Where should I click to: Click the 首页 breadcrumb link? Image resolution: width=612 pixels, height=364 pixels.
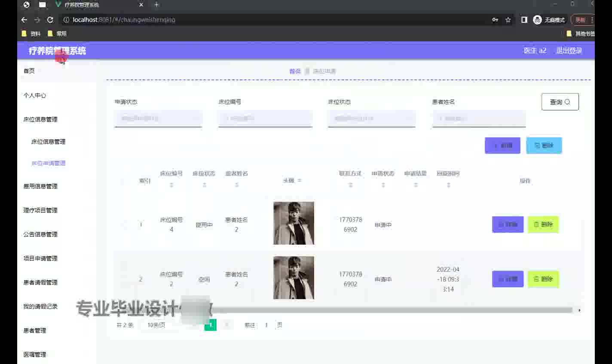(x=295, y=71)
